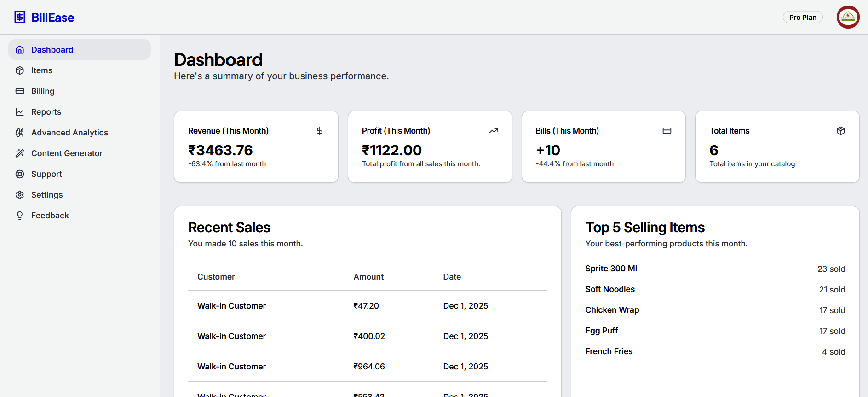This screenshot has height=397, width=868.
Task: Click the date in the ₹964.06 row
Action: 466,367
